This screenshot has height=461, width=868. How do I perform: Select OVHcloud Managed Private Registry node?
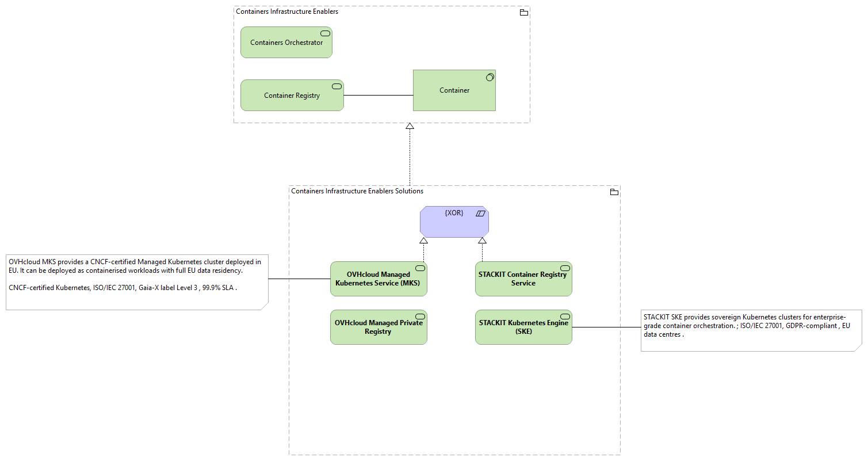pyautogui.click(x=378, y=327)
